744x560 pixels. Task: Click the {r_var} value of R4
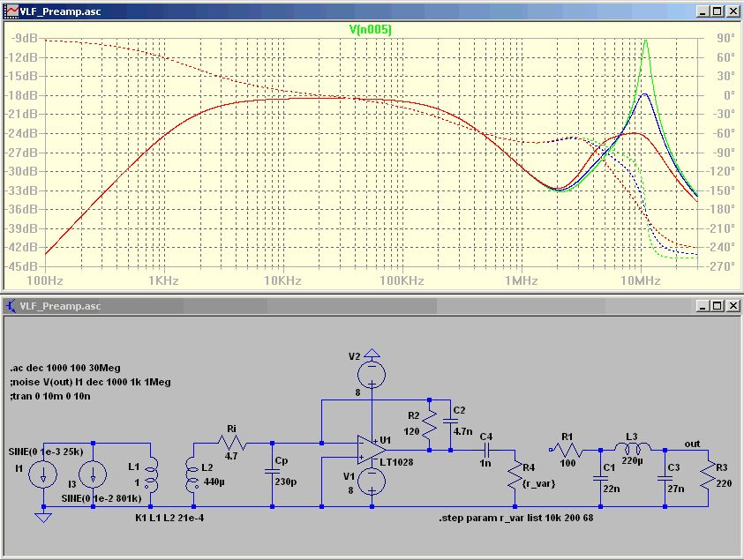pos(539,483)
